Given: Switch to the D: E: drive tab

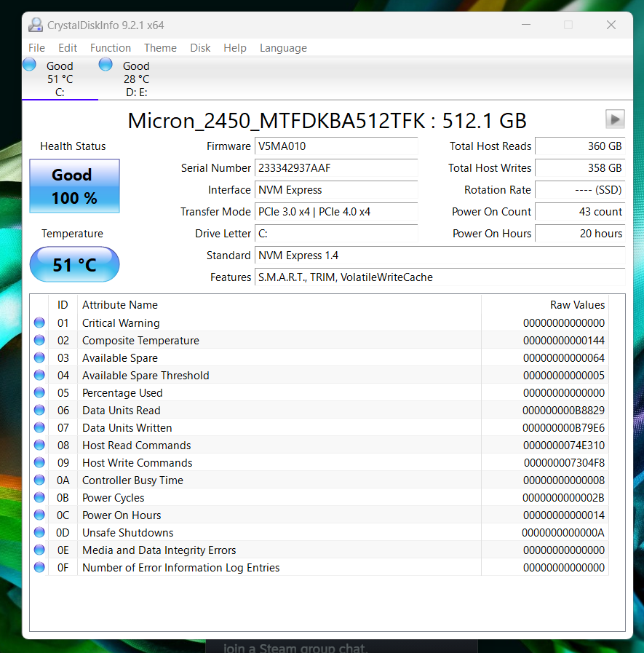Looking at the screenshot, I should tap(136, 79).
